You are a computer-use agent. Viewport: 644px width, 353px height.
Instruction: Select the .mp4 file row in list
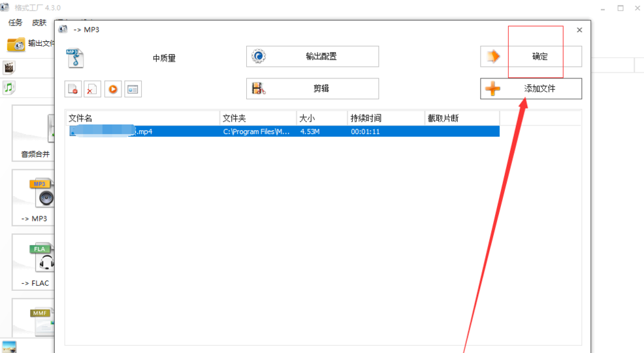284,131
